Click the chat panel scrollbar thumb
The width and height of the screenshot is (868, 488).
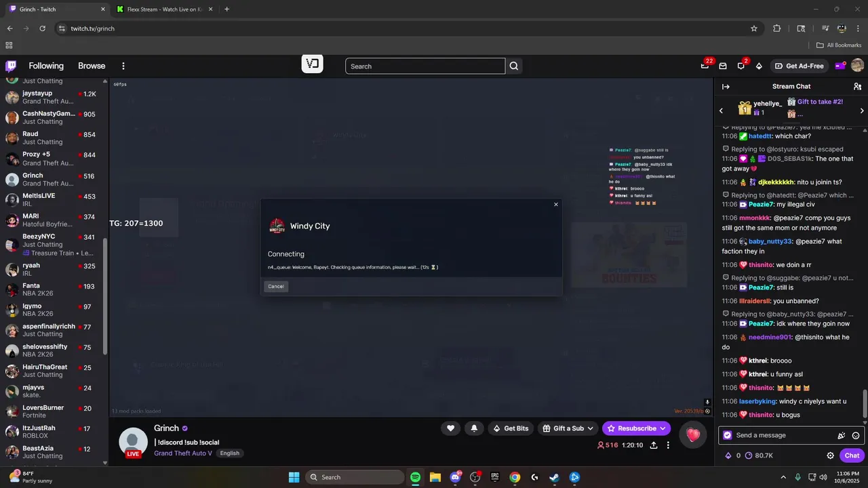tap(864, 405)
